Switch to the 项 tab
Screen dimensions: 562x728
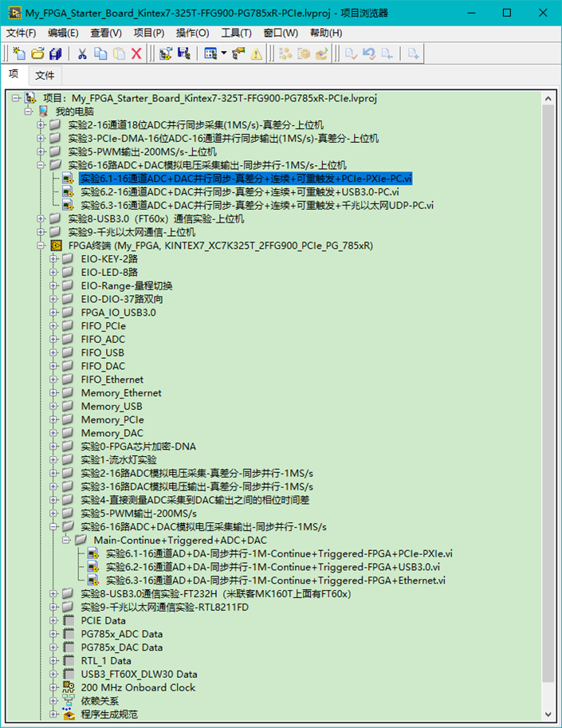14,74
